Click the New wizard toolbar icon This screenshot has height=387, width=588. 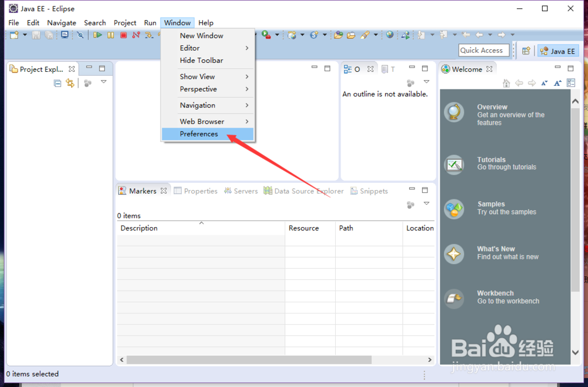pos(14,35)
